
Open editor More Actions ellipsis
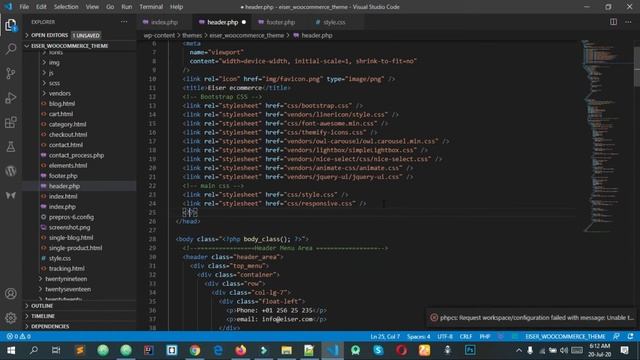[628, 22]
